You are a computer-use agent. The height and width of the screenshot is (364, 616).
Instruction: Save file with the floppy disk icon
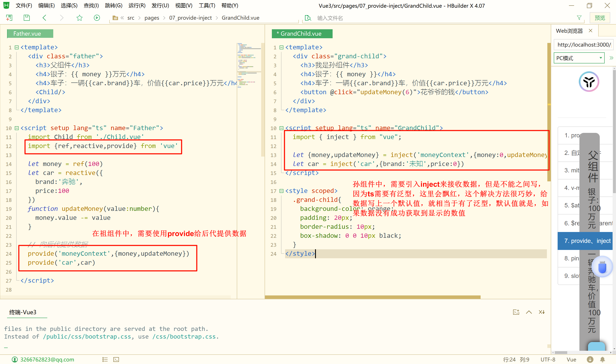coord(27,18)
